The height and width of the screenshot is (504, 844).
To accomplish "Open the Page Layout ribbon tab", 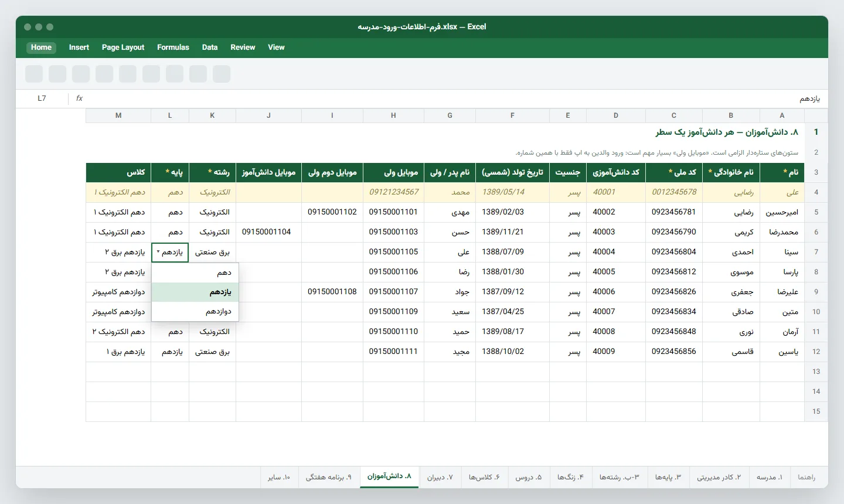I will point(123,47).
